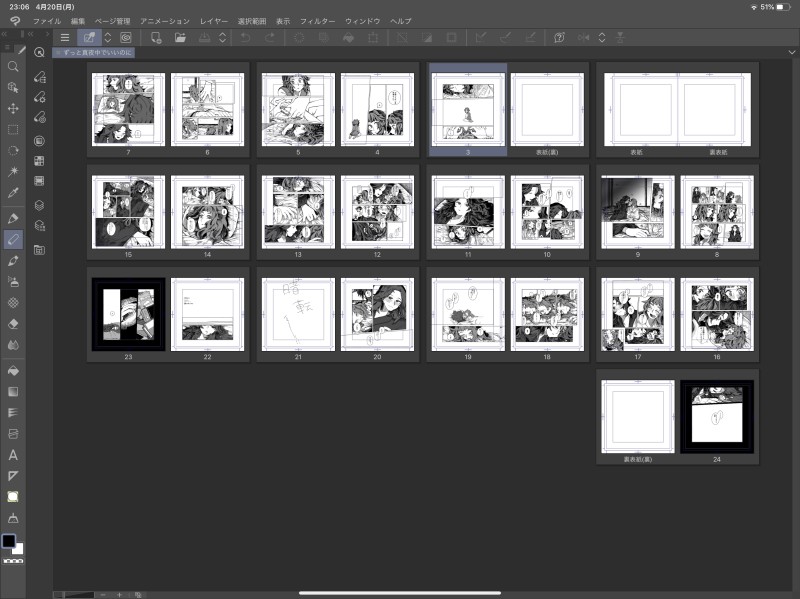The image size is (800, 599).
Task: Expand the stepper beside the edit mode button
Action: coord(108,37)
